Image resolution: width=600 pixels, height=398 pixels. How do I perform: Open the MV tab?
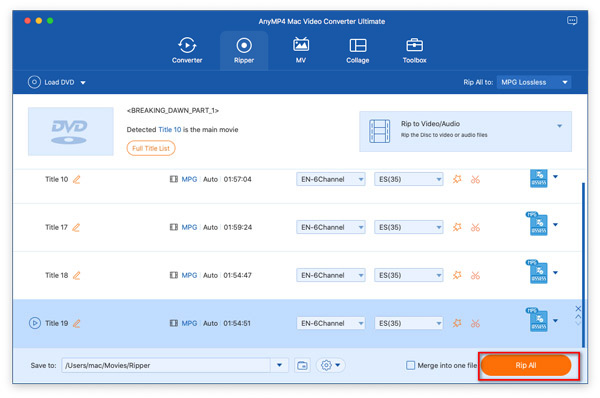[301, 50]
